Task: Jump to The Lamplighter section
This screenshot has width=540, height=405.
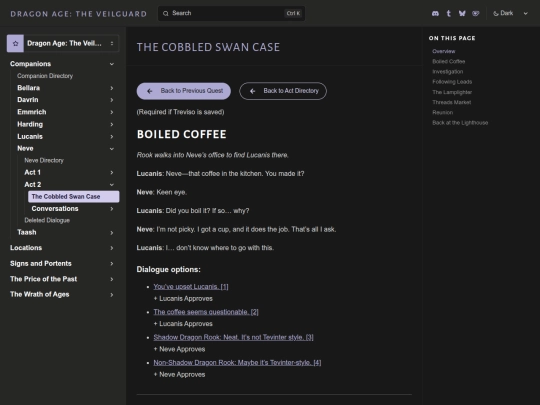Action: (452, 92)
